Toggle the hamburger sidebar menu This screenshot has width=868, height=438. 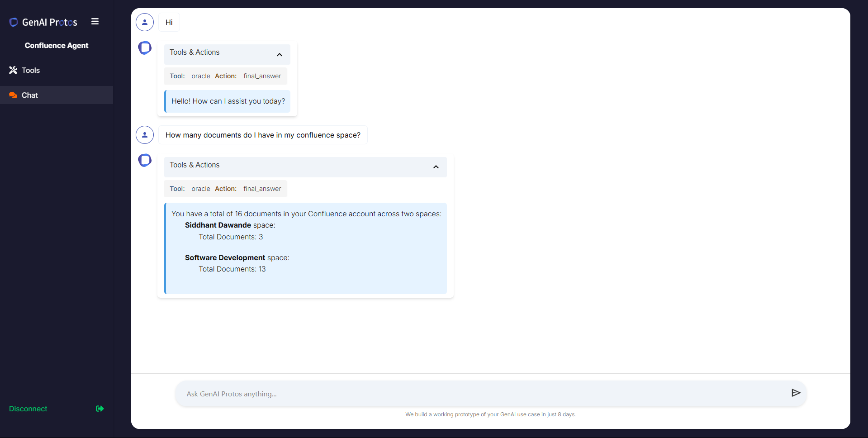click(95, 21)
